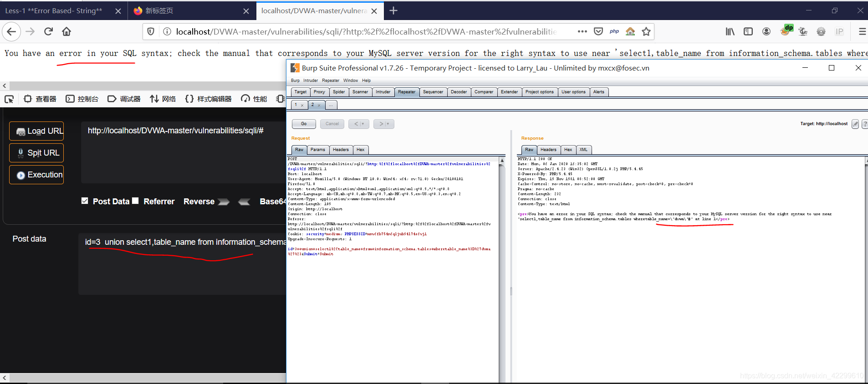
Task: Click the HackBar URL text field
Action: [x=184, y=152]
